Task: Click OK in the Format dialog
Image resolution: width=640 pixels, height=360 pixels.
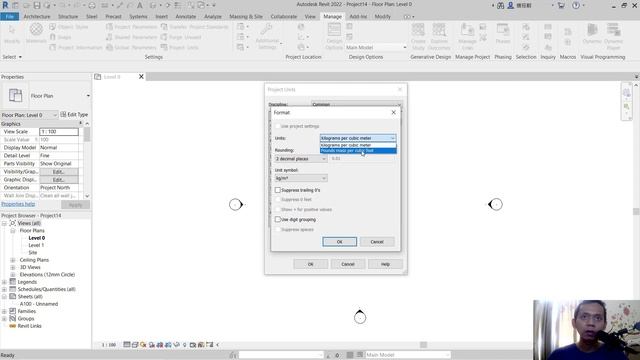Action: [340, 242]
